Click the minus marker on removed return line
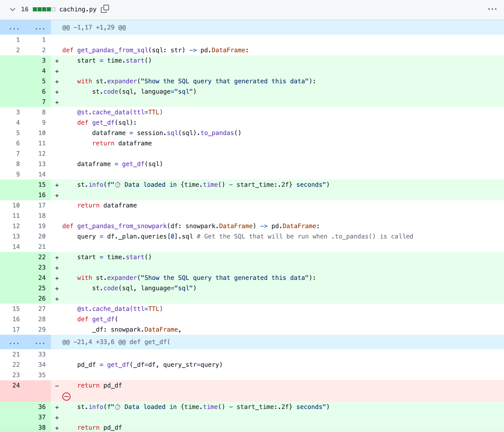This screenshot has width=504, height=432. click(x=57, y=386)
